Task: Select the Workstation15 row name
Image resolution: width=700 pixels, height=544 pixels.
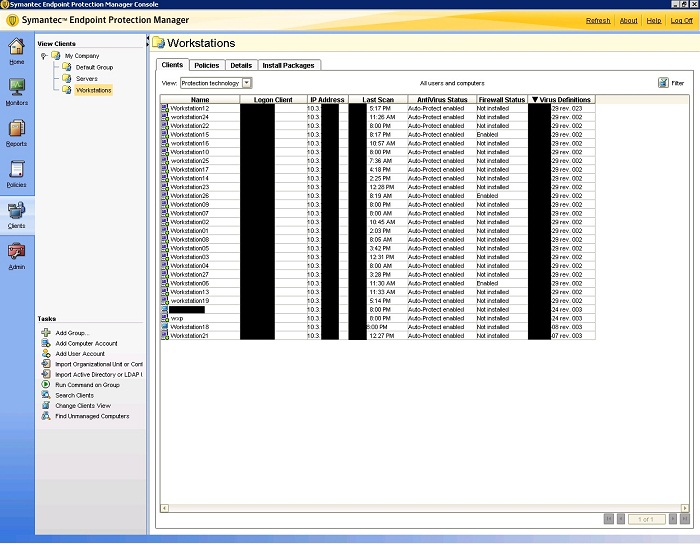Action: [190, 134]
